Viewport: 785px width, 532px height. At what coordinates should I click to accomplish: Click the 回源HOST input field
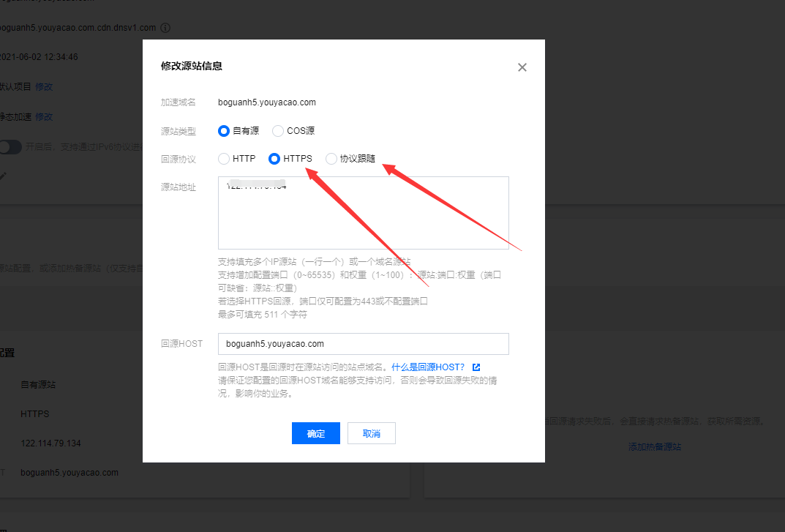(364, 344)
